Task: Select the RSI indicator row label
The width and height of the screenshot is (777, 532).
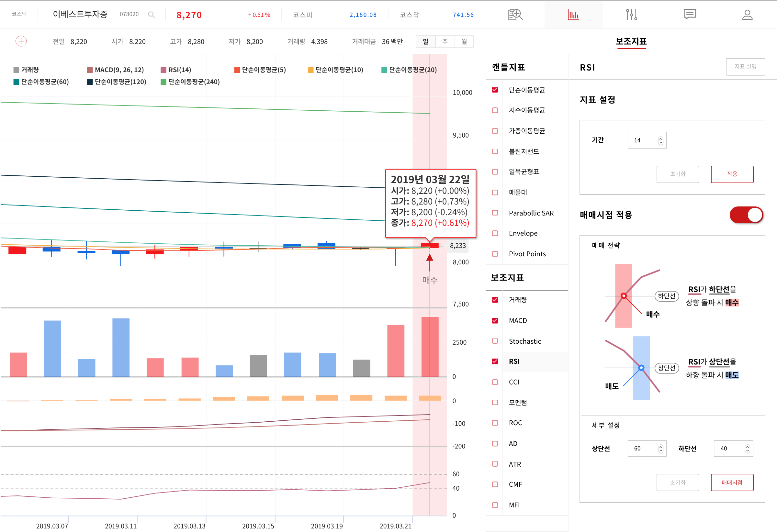Action: pos(514,361)
